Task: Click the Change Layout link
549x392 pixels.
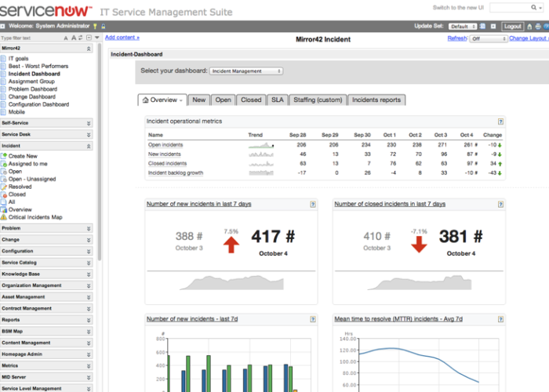Action: tap(529, 38)
